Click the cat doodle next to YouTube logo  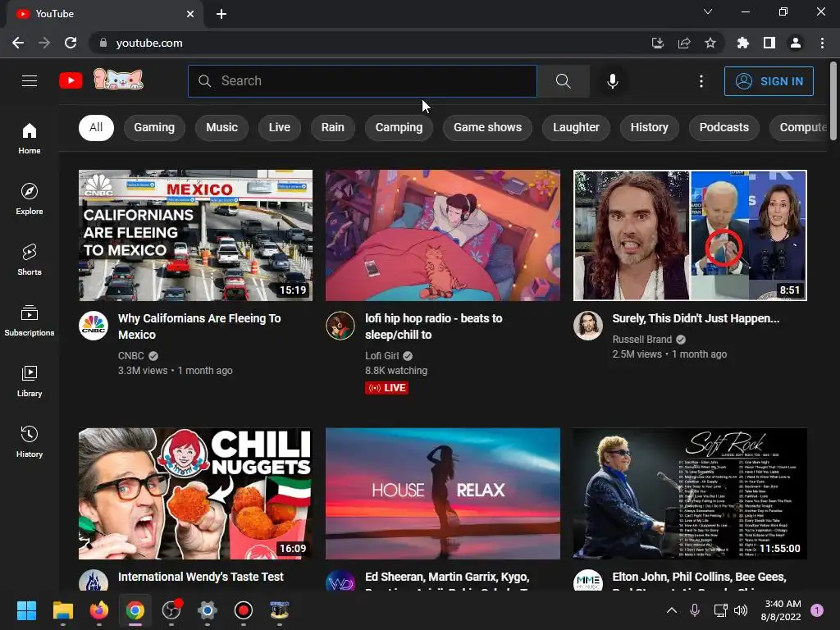pos(118,80)
